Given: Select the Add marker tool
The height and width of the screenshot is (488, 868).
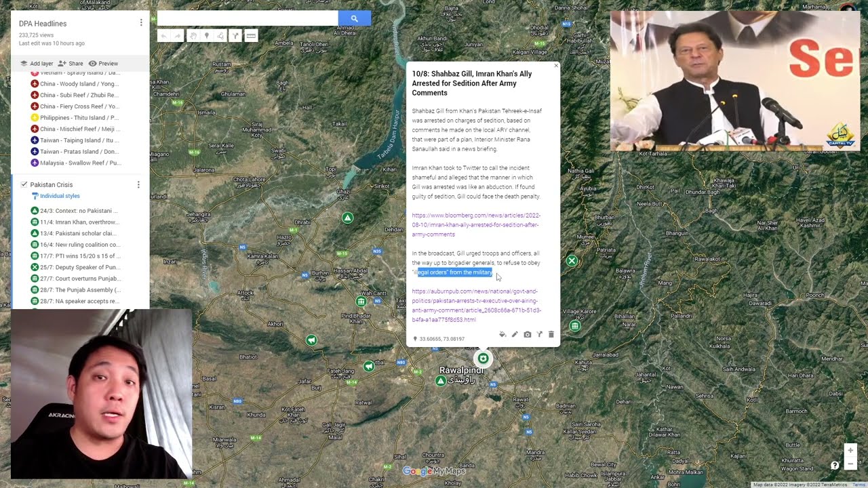Looking at the screenshot, I should [x=207, y=36].
